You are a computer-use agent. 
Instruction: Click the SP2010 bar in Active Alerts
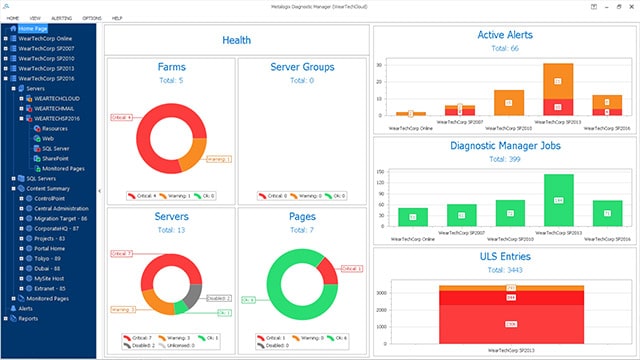[509, 103]
